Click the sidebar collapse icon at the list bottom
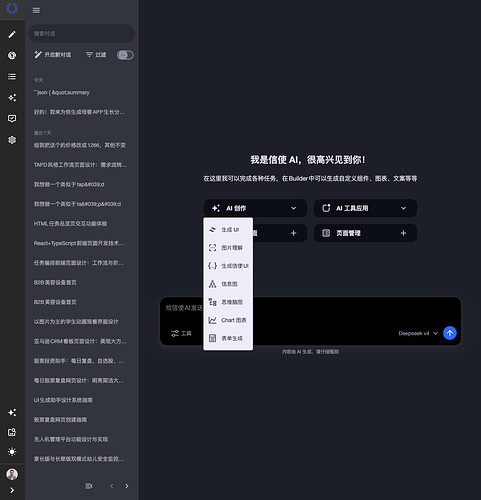Image resolution: width=481 pixels, height=500 pixels. (x=89, y=486)
